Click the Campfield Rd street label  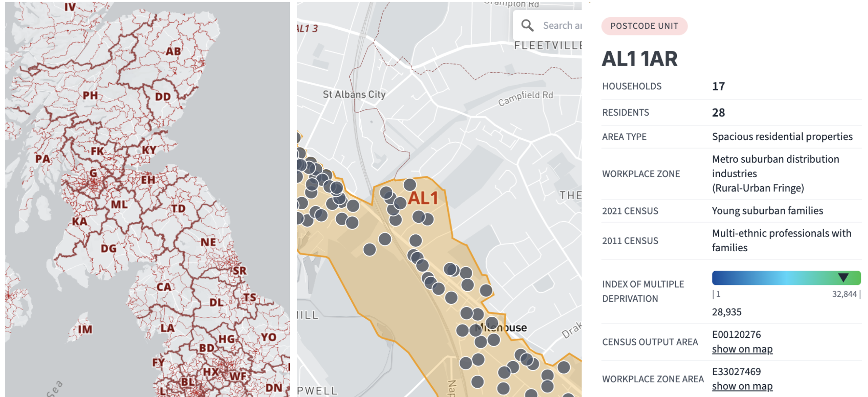(525, 98)
